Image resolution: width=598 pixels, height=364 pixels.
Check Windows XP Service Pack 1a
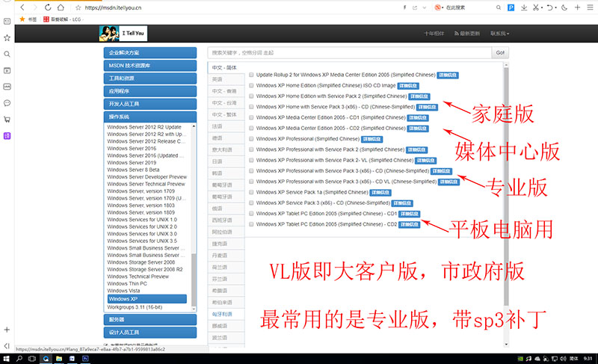(251, 193)
